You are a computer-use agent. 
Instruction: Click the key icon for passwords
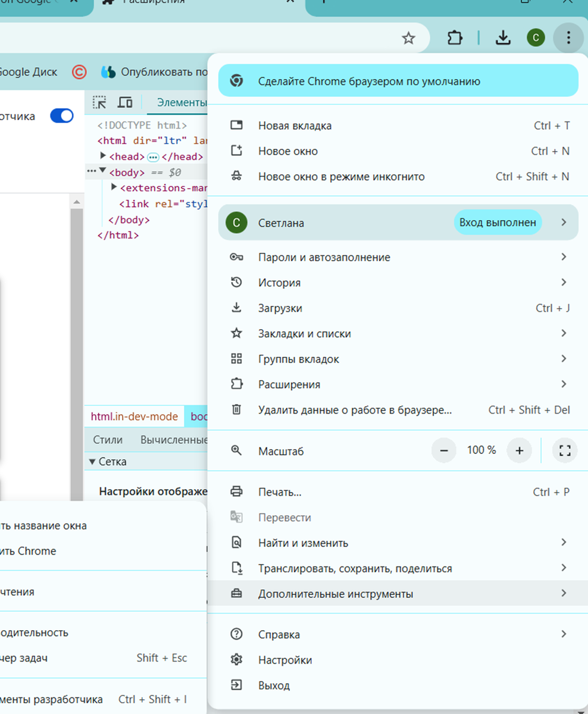coord(236,257)
